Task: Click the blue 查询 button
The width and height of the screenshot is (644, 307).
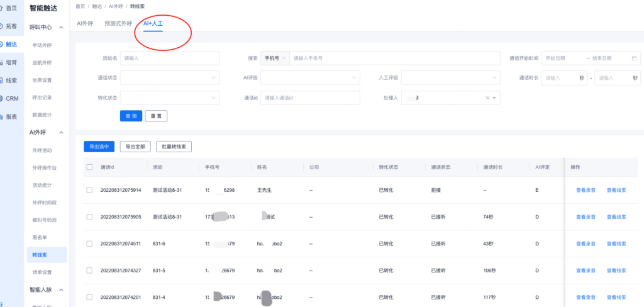Action: click(x=130, y=116)
